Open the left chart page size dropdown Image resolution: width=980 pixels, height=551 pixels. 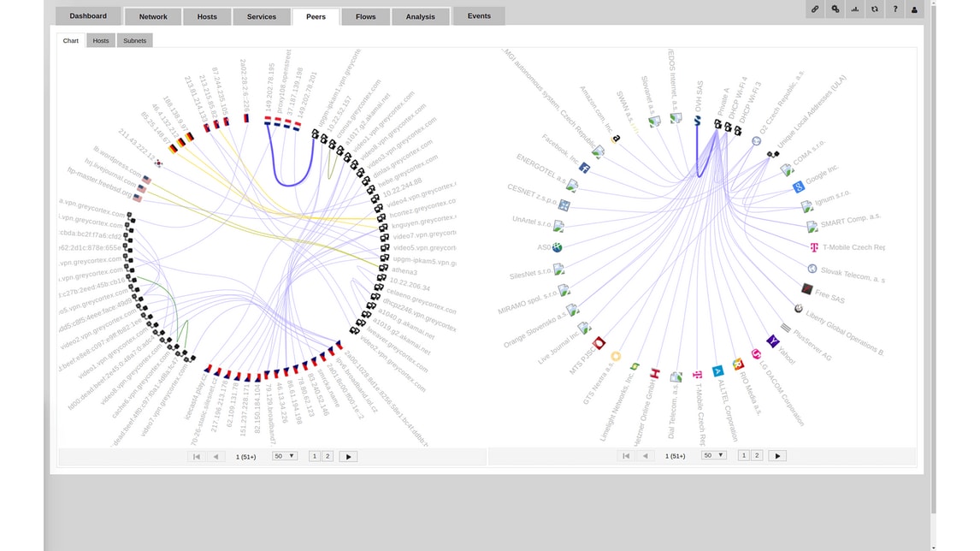pyautogui.click(x=284, y=457)
